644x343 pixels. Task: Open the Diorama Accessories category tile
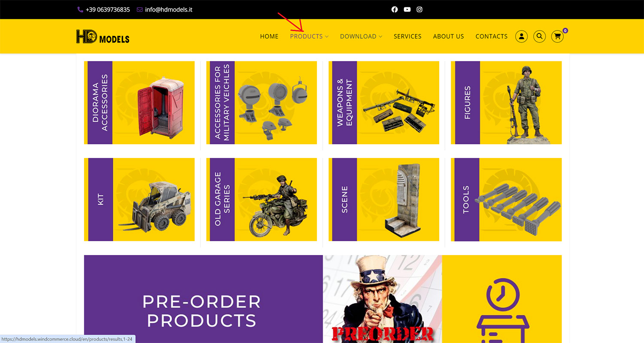tap(140, 103)
